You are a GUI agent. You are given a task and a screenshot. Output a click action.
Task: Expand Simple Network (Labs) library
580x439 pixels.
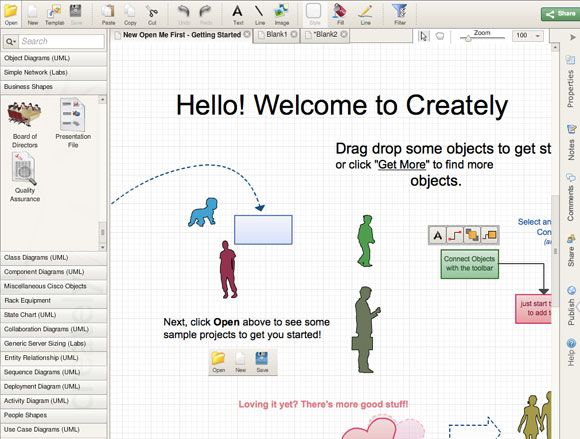pos(54,72)
